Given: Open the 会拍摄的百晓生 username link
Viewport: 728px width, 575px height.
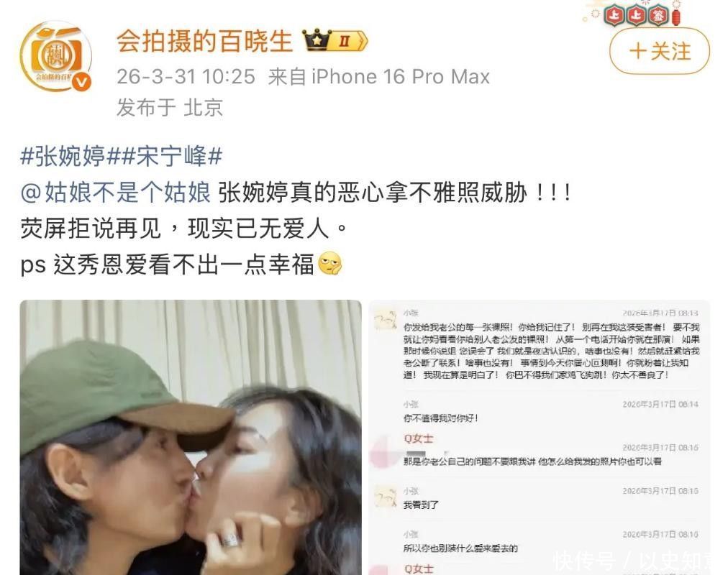Looking at the screenshot, I should point(204,41).
